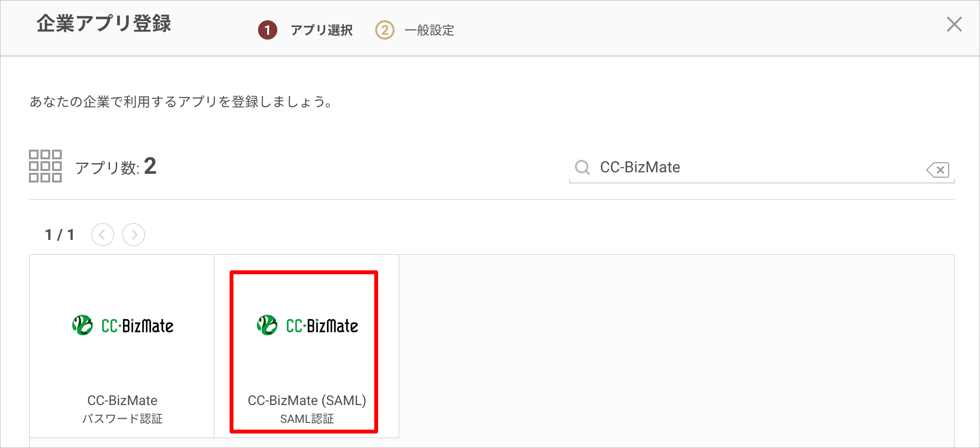980x448 pixels.
Task: Click the grid view layout icon
Action: coord(45,167)
